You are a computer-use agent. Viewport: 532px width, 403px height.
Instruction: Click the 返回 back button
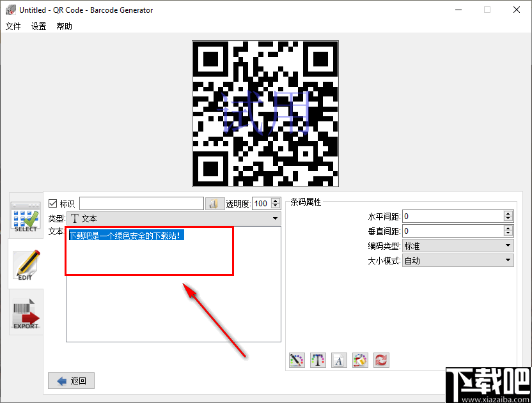point(70,381)
